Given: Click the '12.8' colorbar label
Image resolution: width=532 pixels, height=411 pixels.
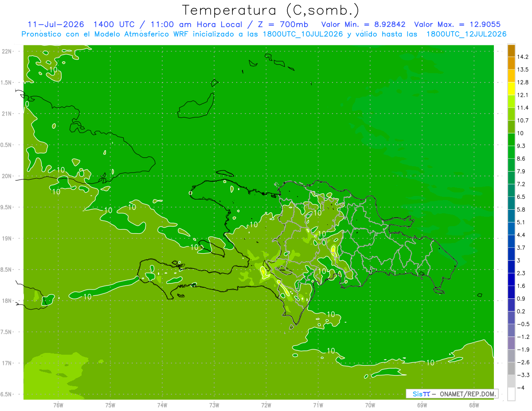Looking at the screenshot, I should pos(523,82).
